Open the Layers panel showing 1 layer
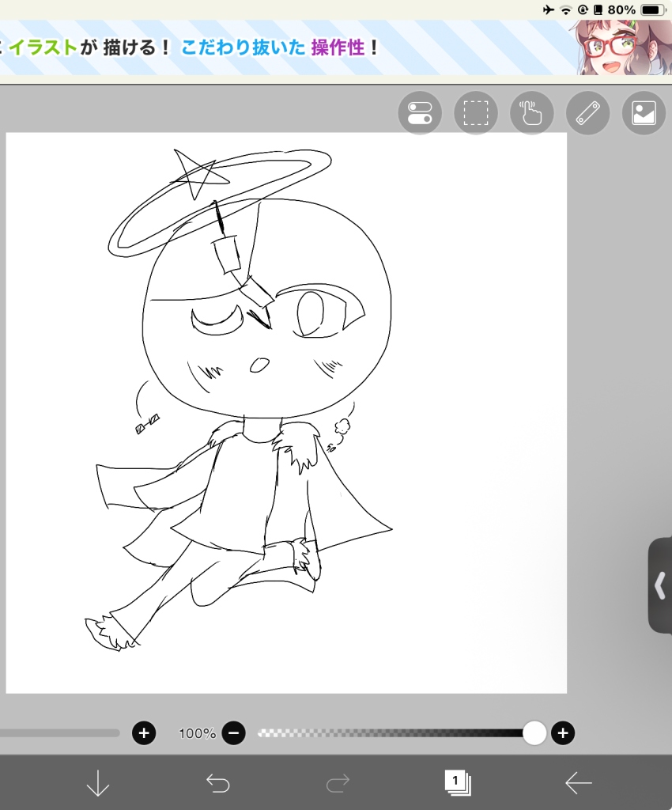 coord(458,782)
